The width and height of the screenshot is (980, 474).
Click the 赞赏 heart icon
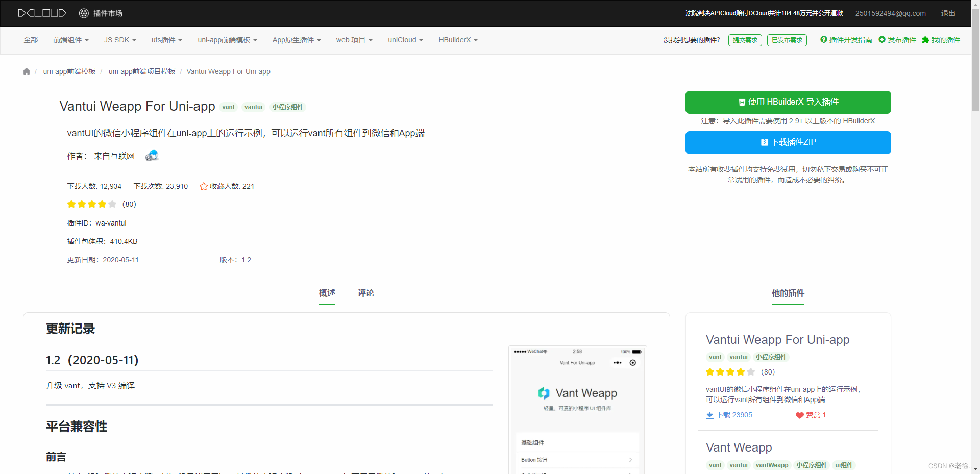pos(799,415)
